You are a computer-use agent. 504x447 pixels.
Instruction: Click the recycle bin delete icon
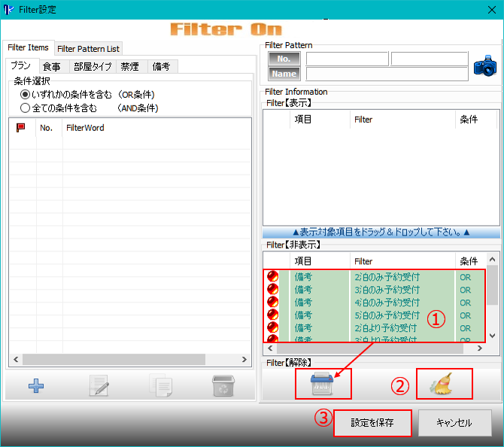coord(223,386)
